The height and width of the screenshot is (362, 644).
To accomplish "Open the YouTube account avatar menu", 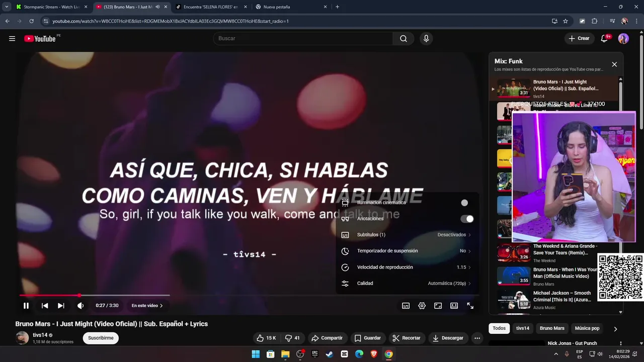I will tap(623, 39).
